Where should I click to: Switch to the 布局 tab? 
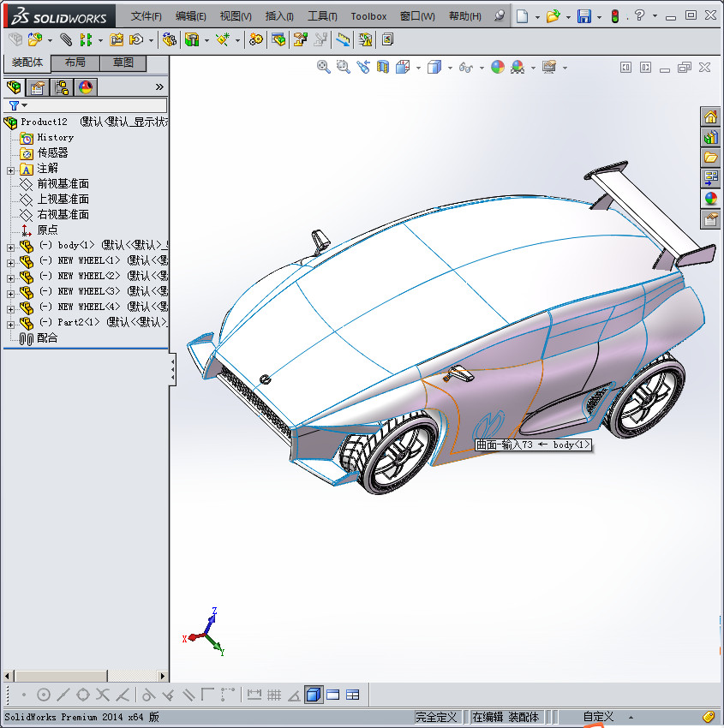[x=75, y=63]
